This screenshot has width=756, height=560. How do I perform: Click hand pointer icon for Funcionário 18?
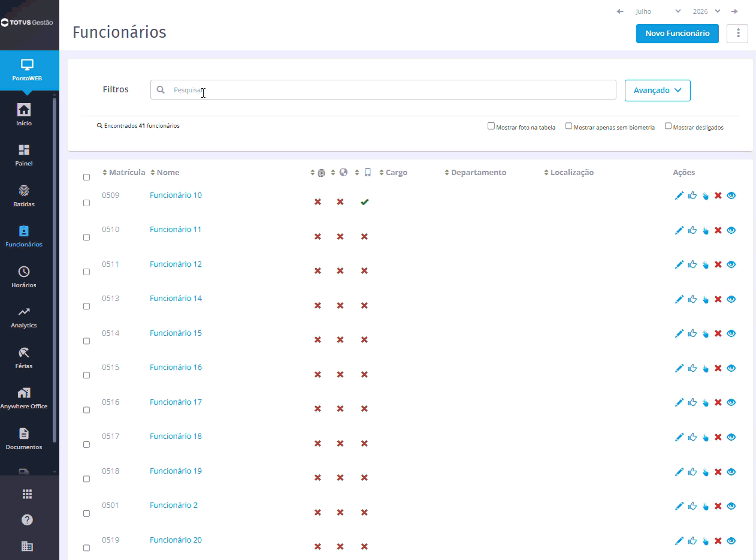tap(705, 437)
